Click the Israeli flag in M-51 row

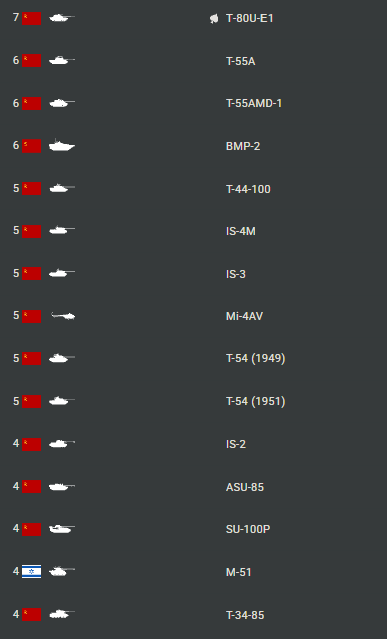click(x=31, y=571)
